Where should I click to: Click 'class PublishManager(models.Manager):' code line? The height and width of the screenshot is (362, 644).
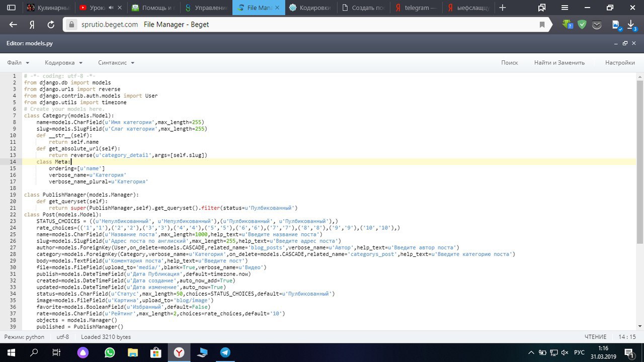click(82, 195)
